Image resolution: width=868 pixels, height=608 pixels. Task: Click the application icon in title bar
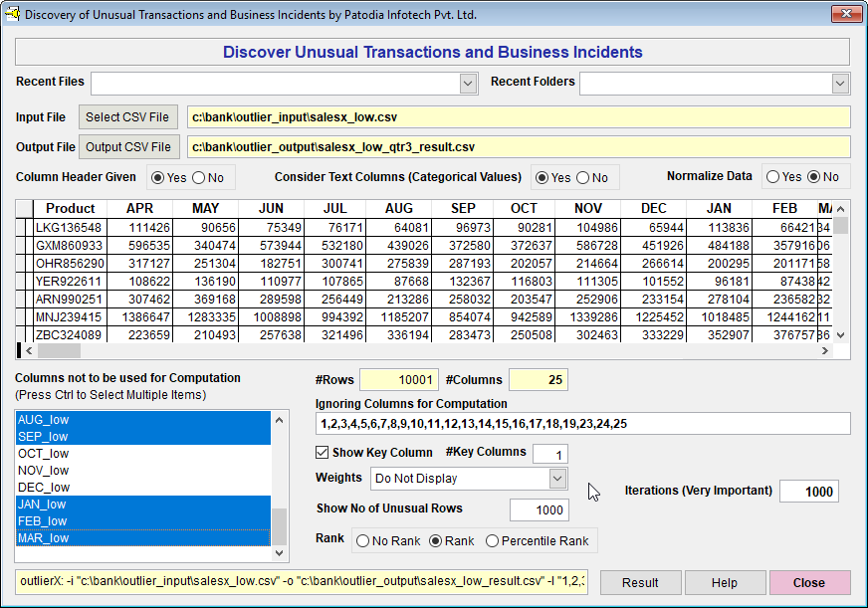13,15
